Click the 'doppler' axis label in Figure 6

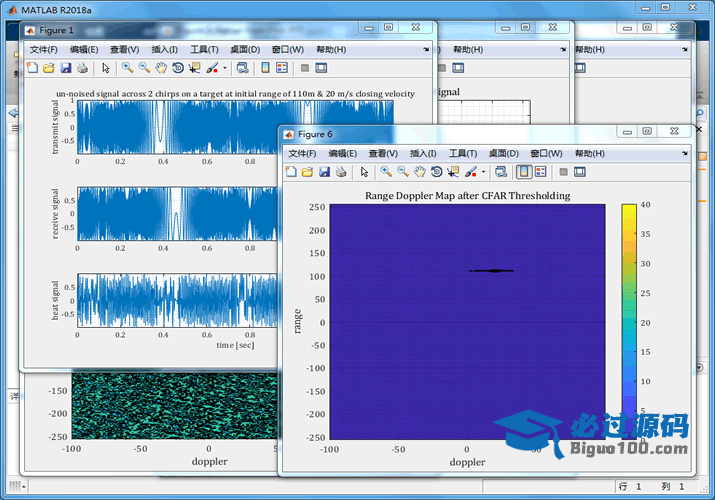(467, 462)
